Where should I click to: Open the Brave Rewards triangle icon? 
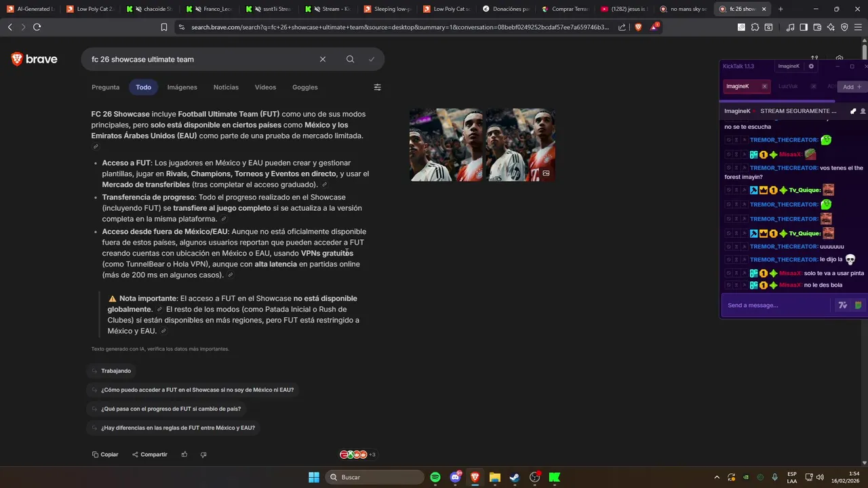[x=654, y=27]
